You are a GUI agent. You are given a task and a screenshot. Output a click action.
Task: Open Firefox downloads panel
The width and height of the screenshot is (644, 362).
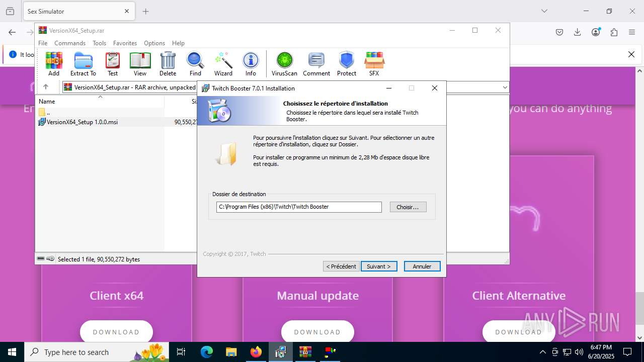tap(578, 32)
